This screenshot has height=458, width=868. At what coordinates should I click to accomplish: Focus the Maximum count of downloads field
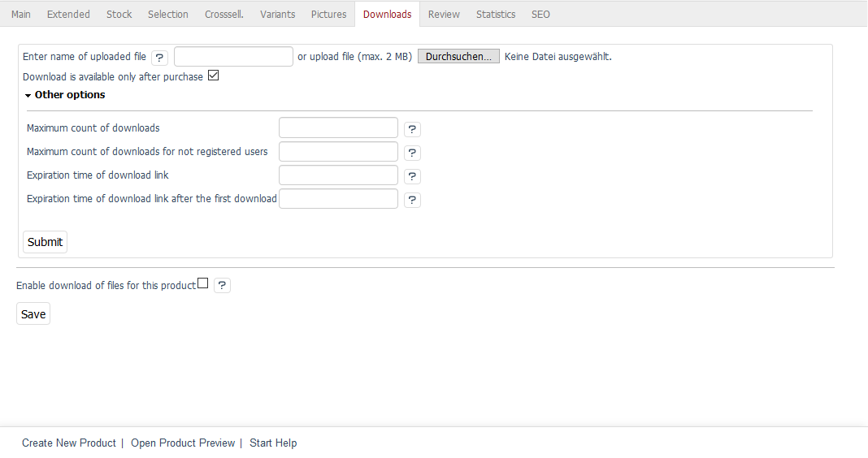(x=338, y=127)
